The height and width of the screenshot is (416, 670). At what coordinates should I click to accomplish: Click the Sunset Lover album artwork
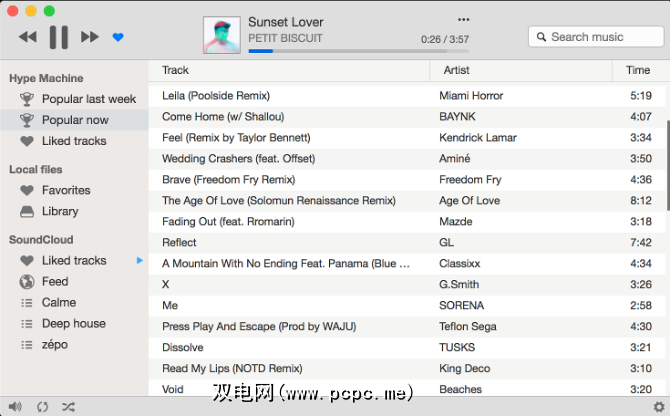(x=222, y=35)
